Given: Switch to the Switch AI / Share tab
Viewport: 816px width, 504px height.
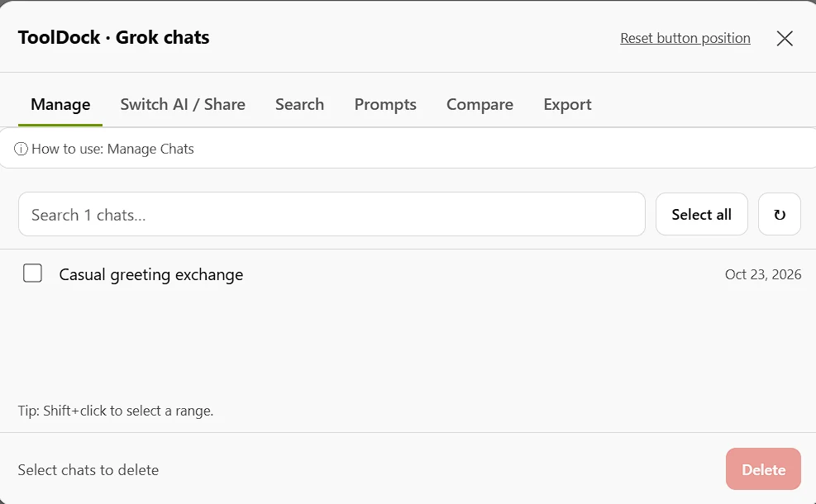Looking at the screenshot, I should [183, 105].
